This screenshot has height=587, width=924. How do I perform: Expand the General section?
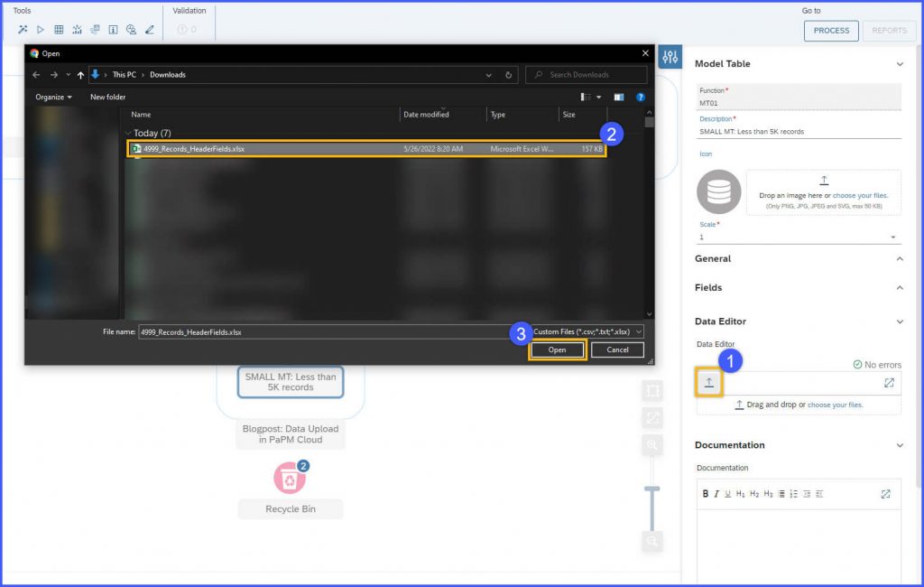900,258
